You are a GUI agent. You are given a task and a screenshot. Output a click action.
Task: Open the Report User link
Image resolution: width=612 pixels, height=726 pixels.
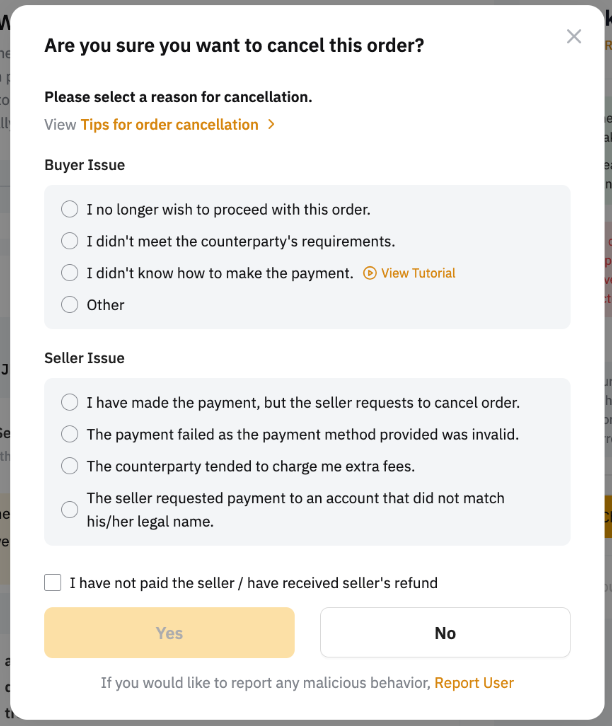[474, 683]
